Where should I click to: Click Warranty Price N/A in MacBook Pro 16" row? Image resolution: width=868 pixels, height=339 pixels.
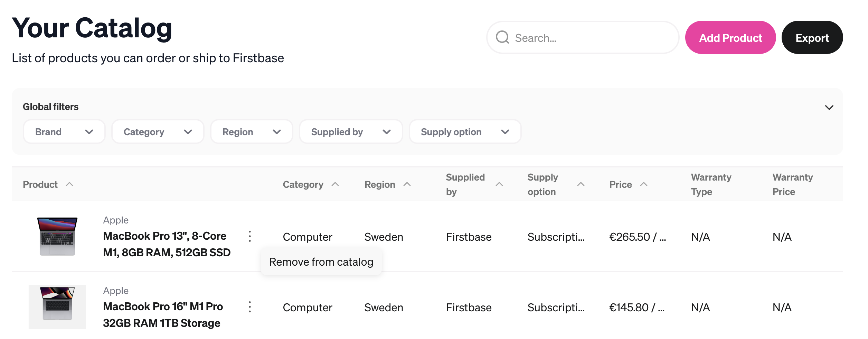click(782, 308)
